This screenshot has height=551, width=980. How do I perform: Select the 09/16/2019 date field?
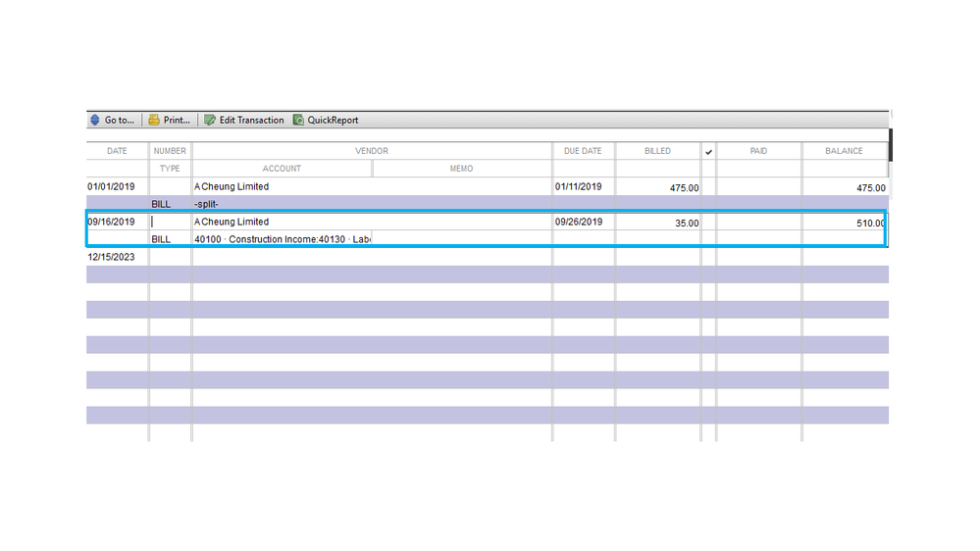[x=117, y=222]
